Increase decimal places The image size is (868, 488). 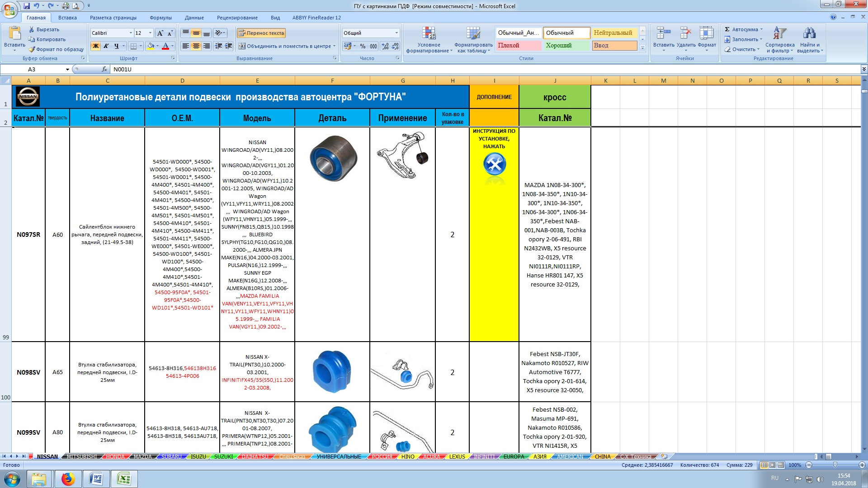tap(385, 46)
